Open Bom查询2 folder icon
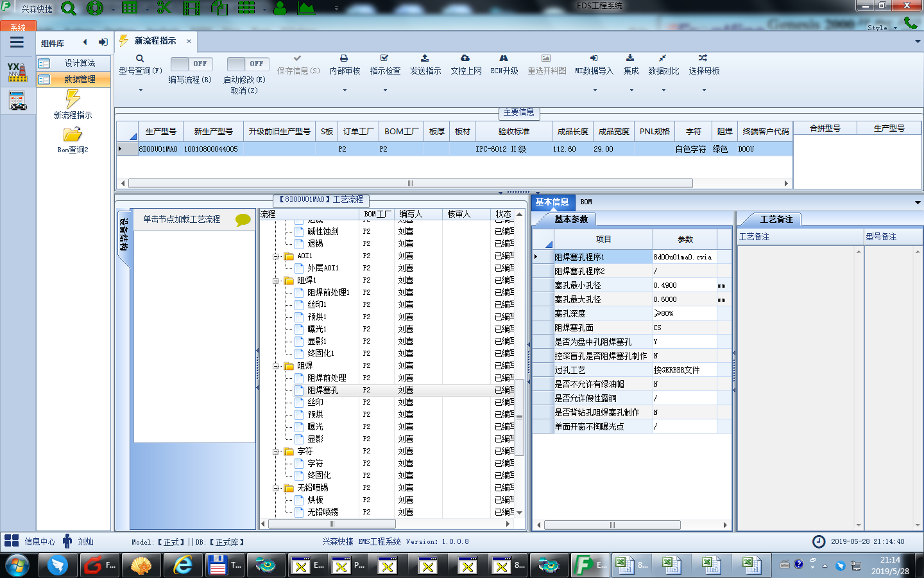The image size is (924, 578). click(x=73, y=134)
